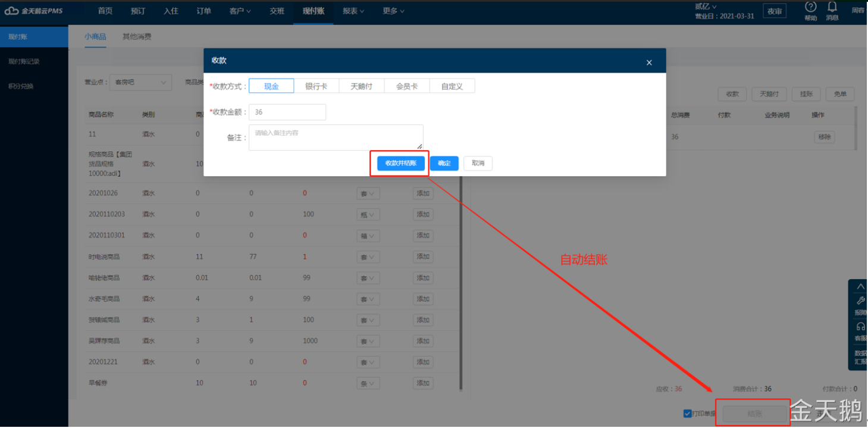
Task: Click the 营业日 2021-03-31 text
Action: click(725, 16)
